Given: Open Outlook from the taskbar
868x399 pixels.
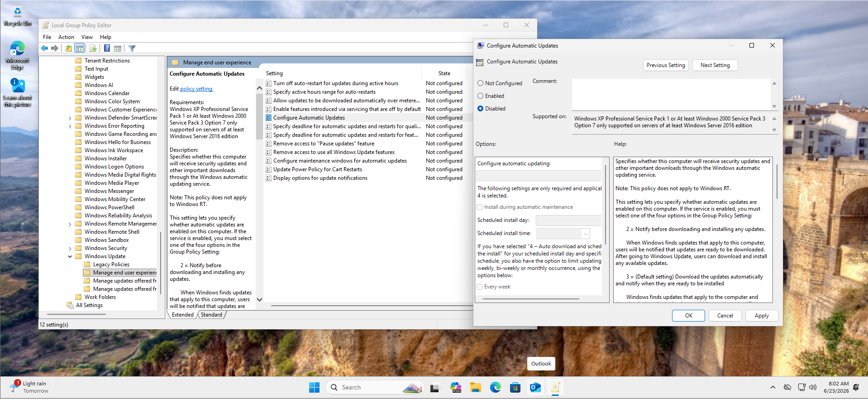Looking at the screenshot, I should (x=535, y=388).
